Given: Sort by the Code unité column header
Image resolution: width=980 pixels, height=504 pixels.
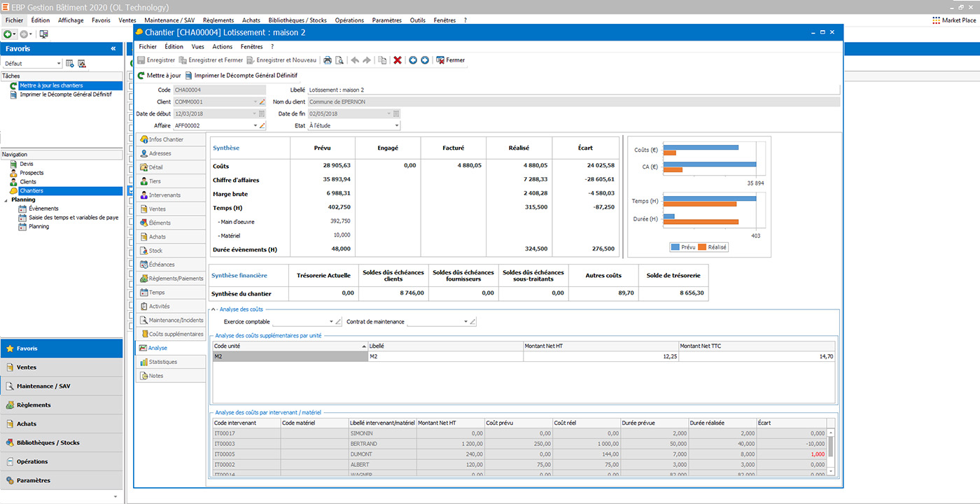Looking at the screenshot, I should click(x=290, y=346).
